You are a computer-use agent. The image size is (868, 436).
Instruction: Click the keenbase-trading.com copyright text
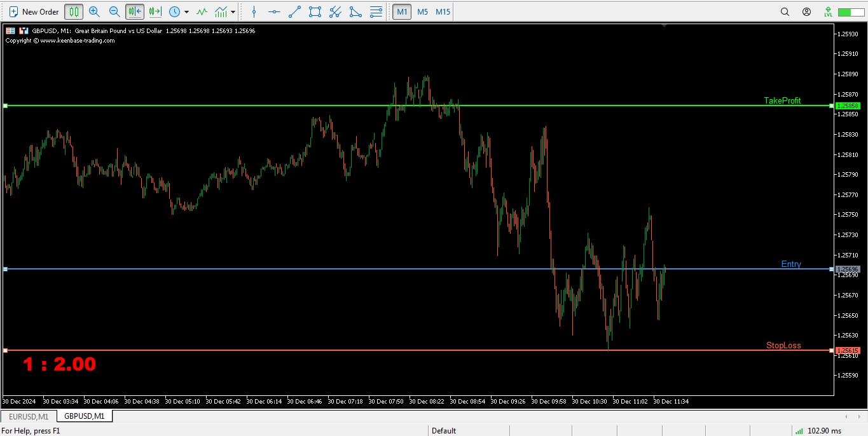(x=60, y=40)
